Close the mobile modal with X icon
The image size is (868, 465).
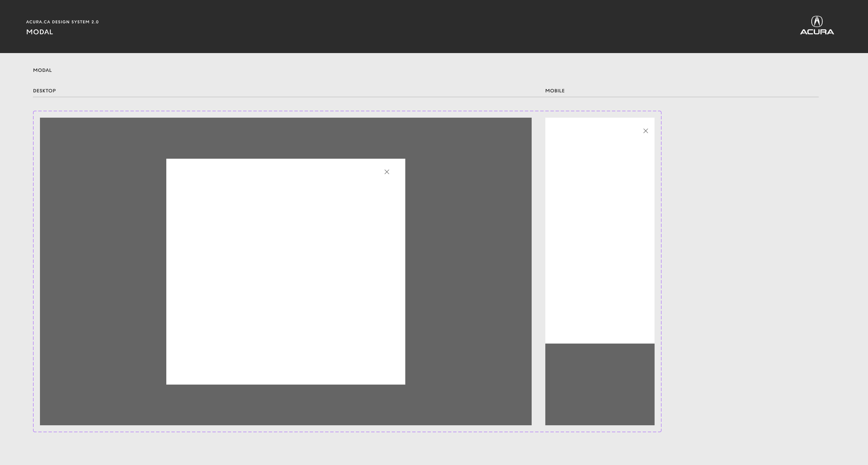(645, 131)
